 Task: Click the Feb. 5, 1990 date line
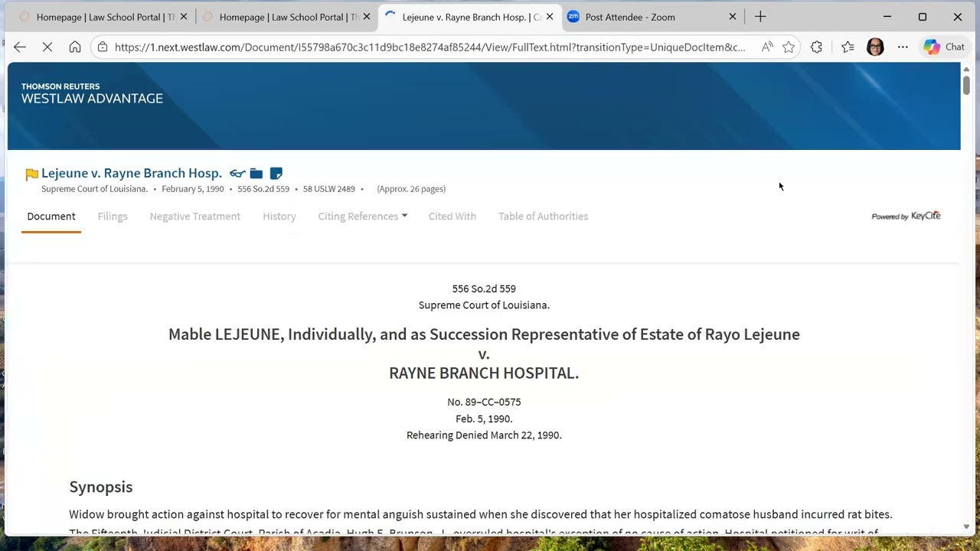[x=484, y=419]
